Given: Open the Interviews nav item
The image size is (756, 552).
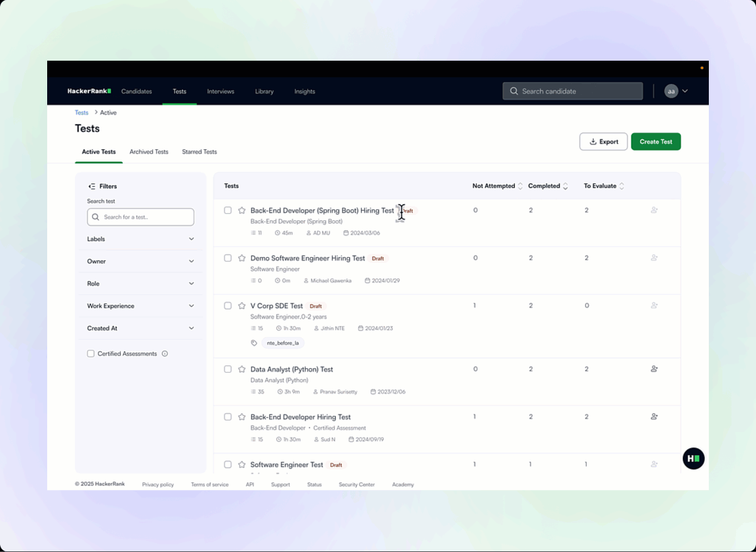Looking at the screenshot, I should [220, 91].
